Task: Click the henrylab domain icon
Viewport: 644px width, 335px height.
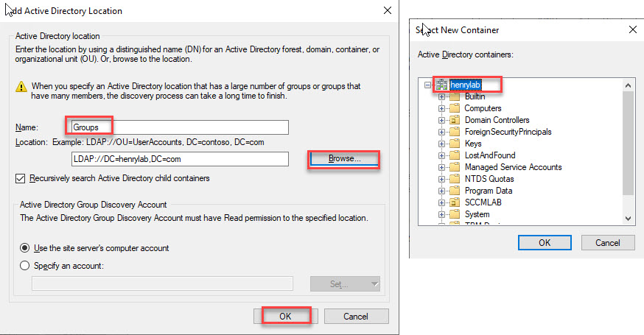Action: [441, 85]
